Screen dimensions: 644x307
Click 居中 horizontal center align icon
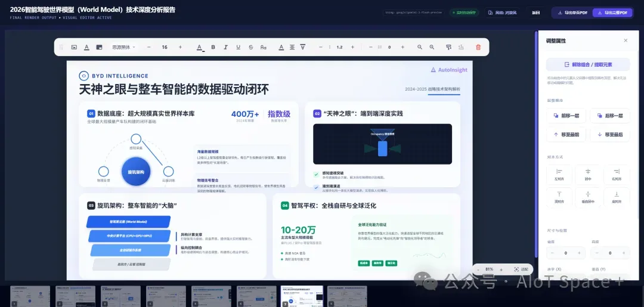[588, 175]
